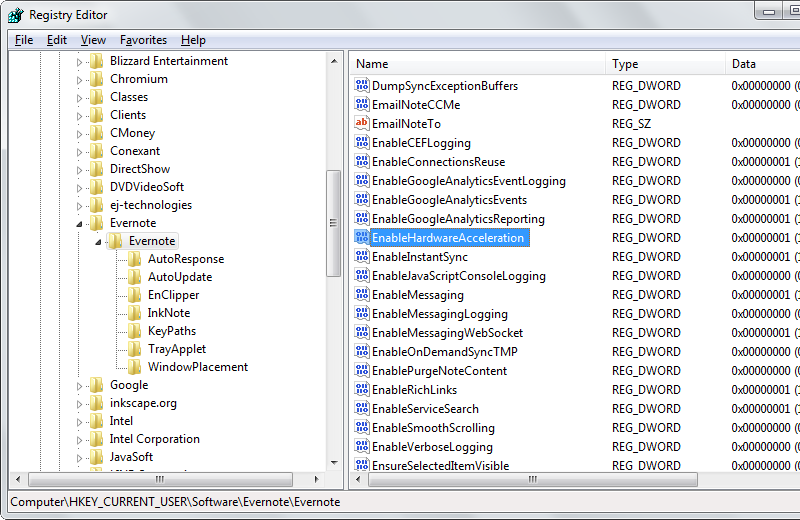Open the Favorites menu

[143, 40]
